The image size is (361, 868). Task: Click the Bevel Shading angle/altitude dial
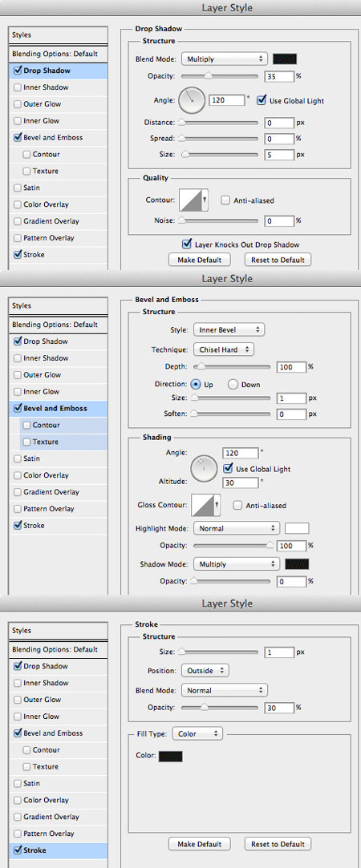[204, 470]
